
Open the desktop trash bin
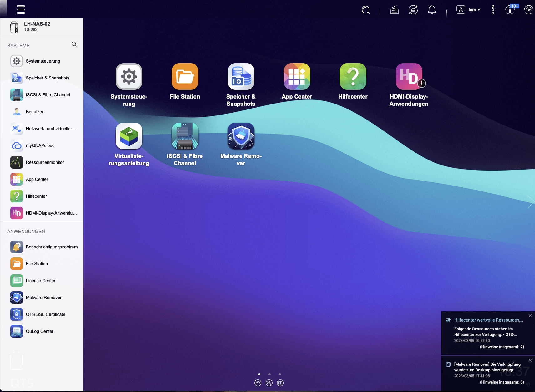click(16, 361)
